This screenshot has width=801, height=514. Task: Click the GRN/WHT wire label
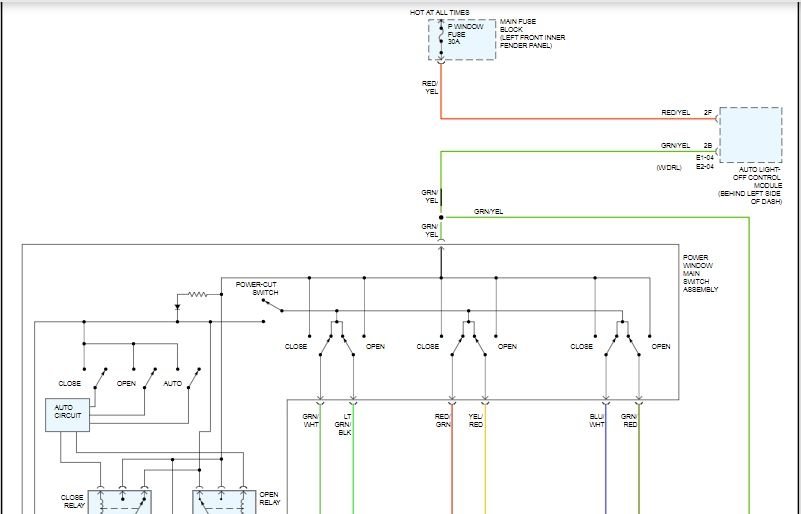[x=310, y=420]
